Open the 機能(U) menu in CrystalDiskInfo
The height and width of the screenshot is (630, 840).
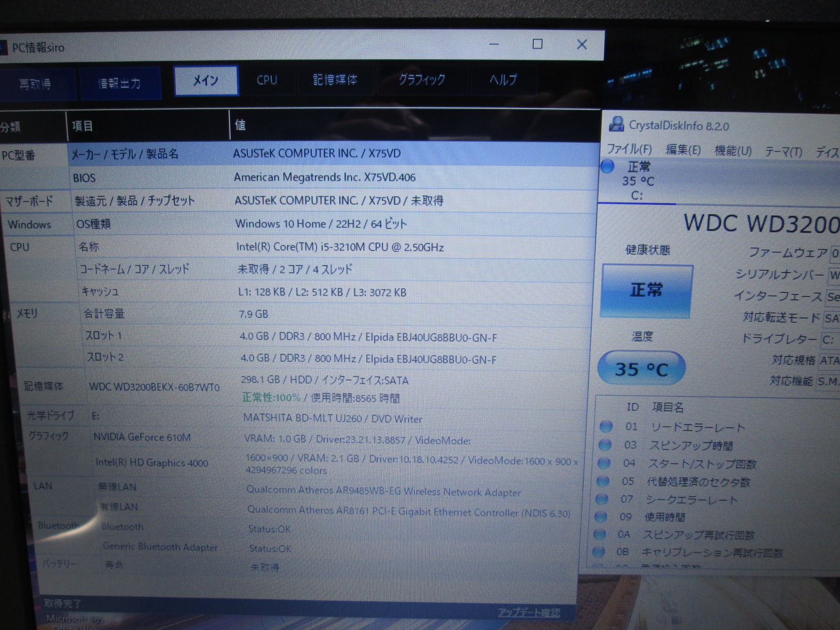coord(733,151)
